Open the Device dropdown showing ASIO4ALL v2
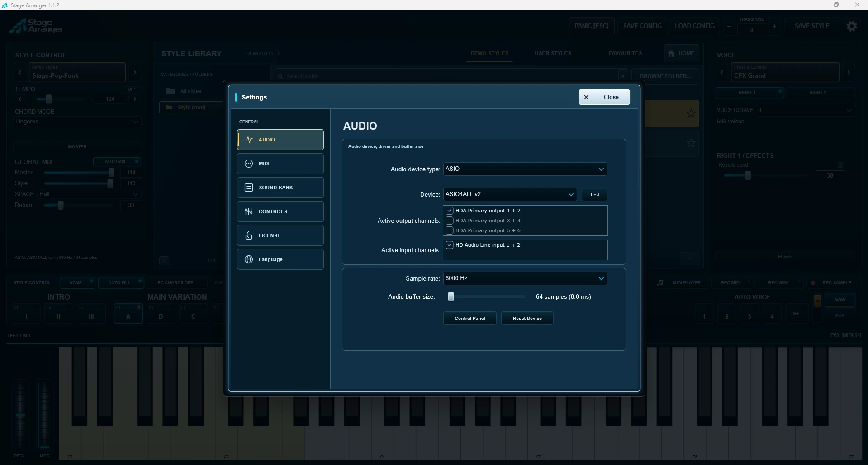The height and width of the screenshot is (465, 868). click(510, 194)
